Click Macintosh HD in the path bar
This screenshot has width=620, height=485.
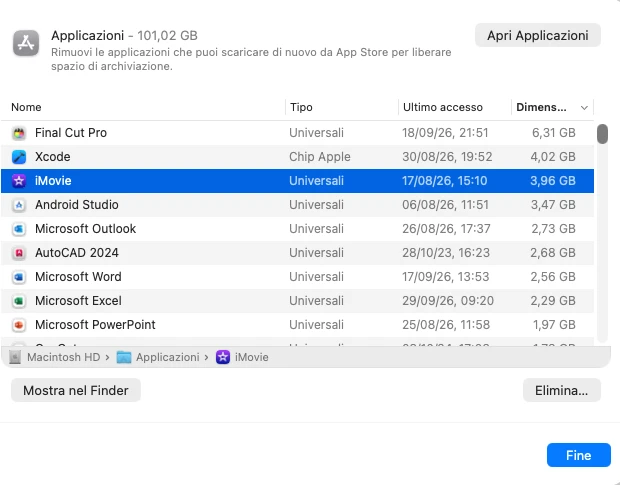tap(63, 357)
